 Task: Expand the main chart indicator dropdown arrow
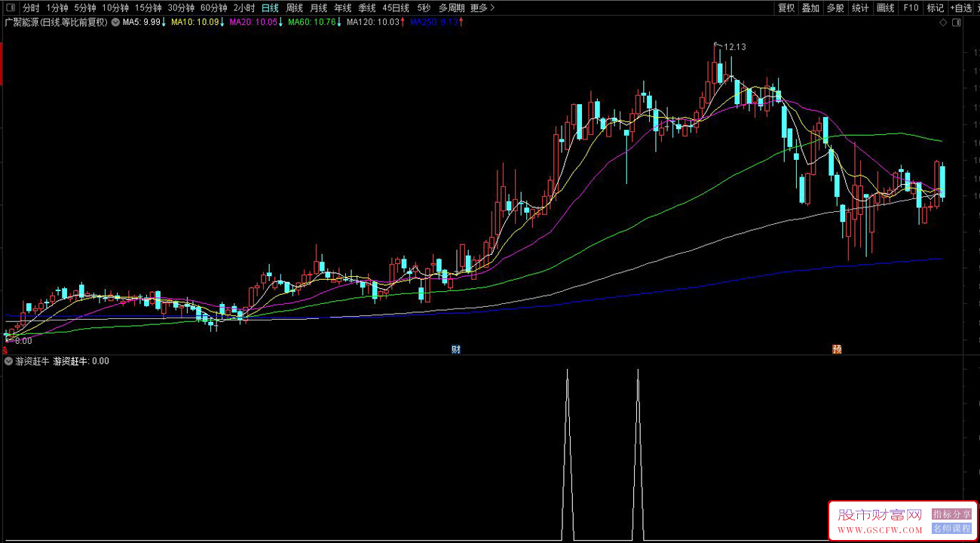[115, 23]
